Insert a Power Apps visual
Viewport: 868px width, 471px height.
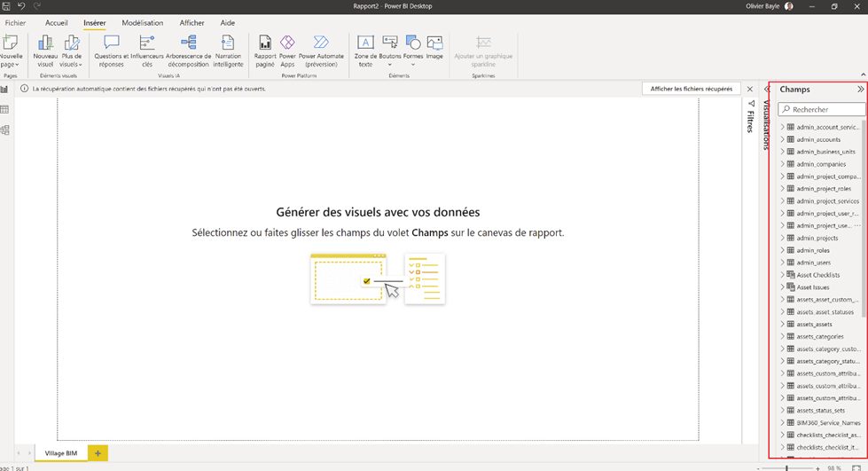pyautogui.click(x=287, y=51)
